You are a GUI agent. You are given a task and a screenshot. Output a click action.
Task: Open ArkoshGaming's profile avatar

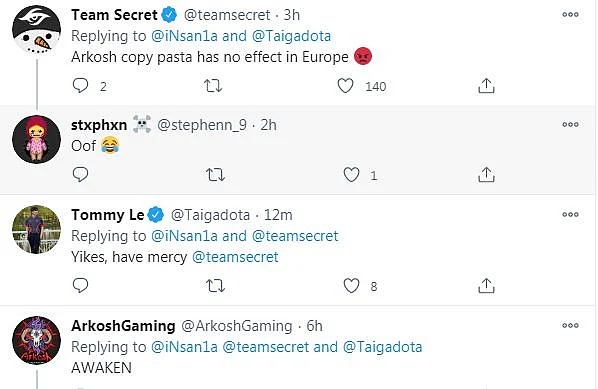[36, 341]
